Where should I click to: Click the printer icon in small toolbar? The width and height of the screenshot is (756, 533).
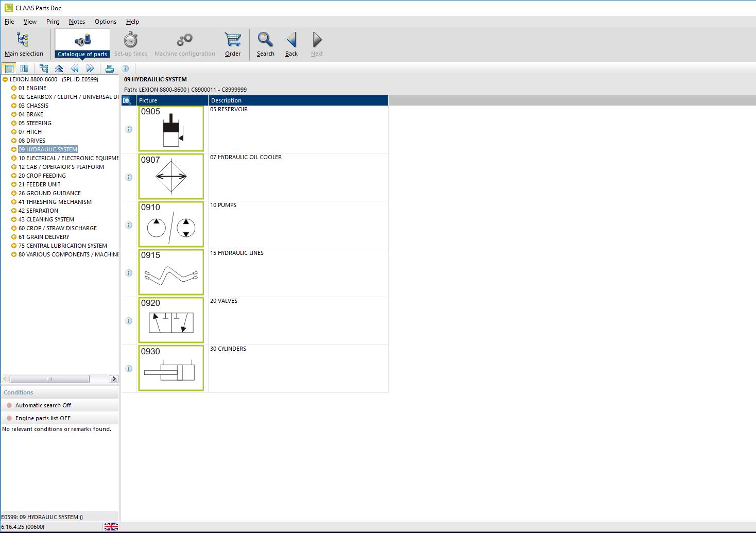110,68
